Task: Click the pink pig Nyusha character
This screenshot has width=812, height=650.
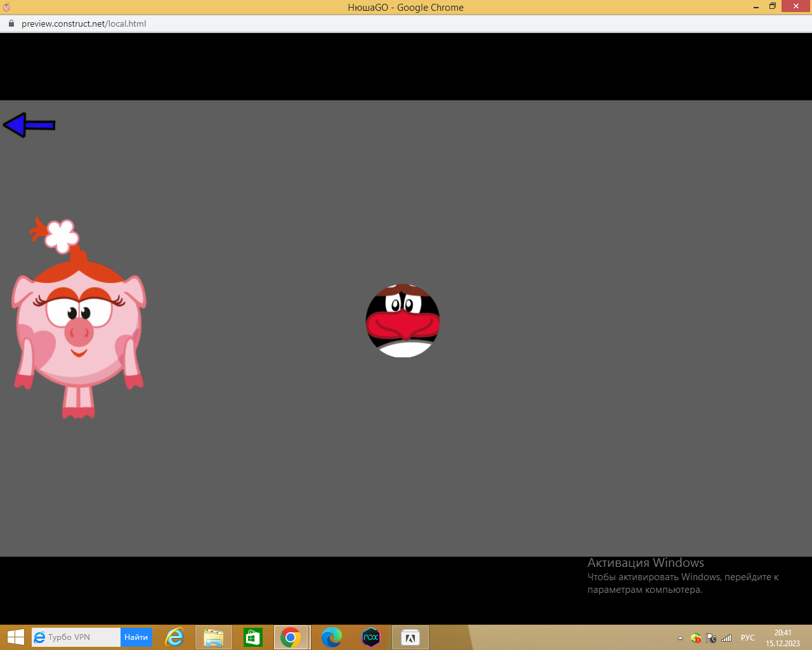Action: [x=79, y=318]
